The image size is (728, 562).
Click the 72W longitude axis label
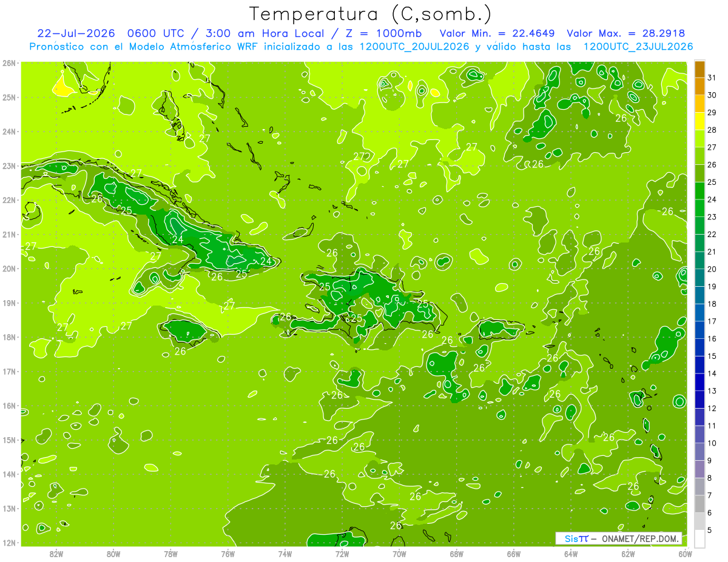pyautogui.click(x=342, y=554)
